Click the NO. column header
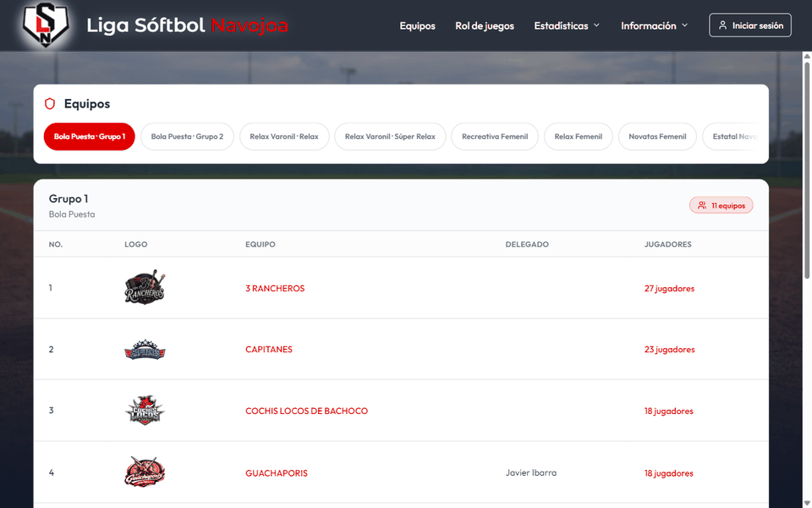 [x=56, y=244]
